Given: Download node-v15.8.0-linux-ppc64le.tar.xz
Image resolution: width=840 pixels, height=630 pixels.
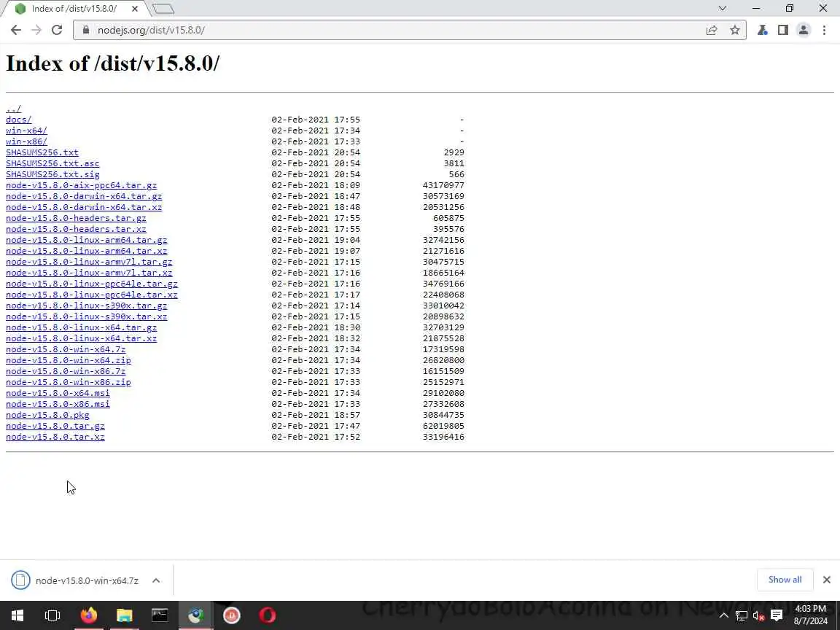Looking at the screenshot, I should point(92,295).
